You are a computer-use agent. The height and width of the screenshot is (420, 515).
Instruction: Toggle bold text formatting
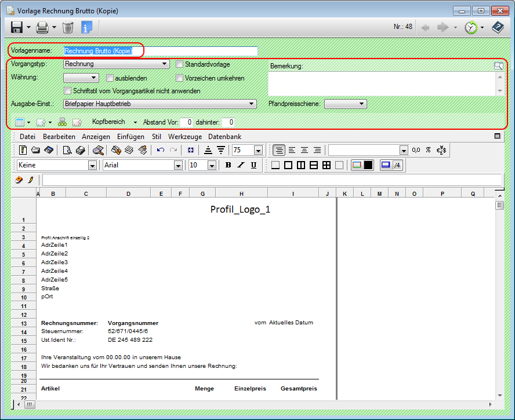(x=228, y=165)
